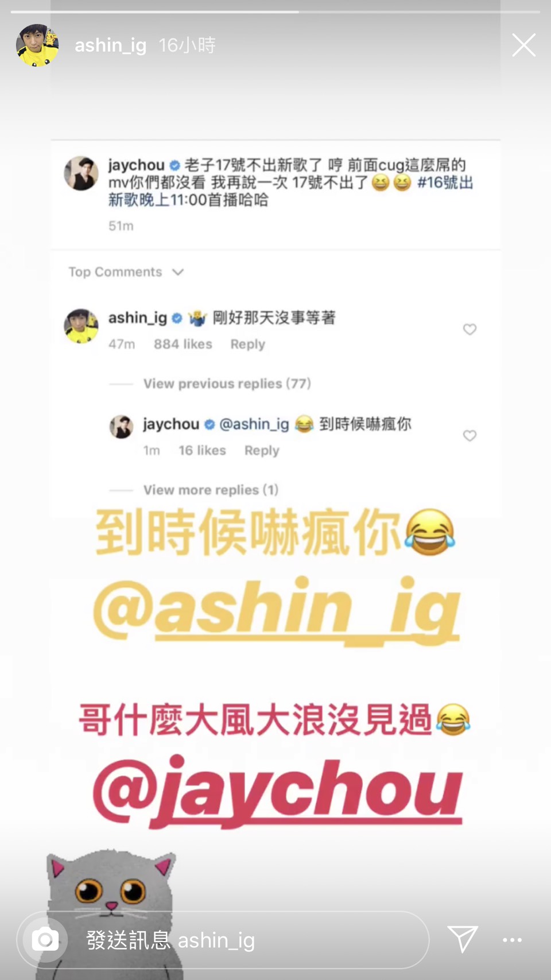
Task: Expand View more replies (1)
Action: pyautogui.click(x=211, y=490)
